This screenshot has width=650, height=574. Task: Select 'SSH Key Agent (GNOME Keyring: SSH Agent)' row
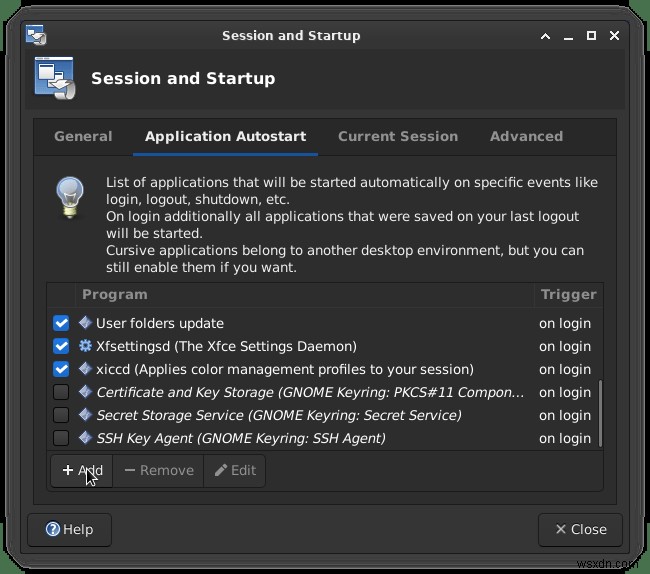[241, 438]
